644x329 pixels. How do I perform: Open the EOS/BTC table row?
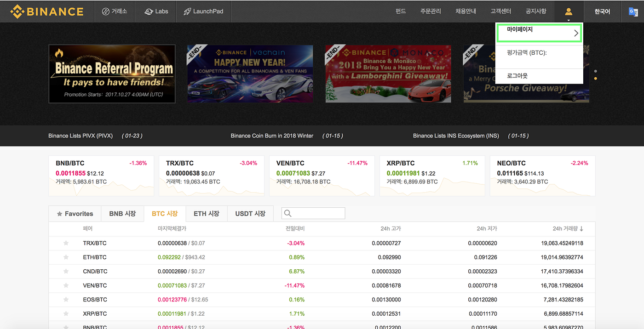[322, 300]
